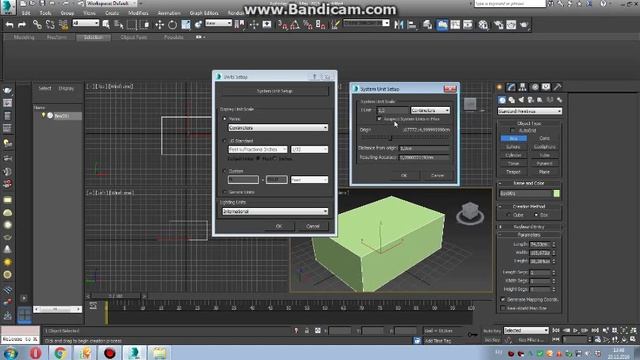Screen dimensions: 640x360
Task: Toggle the AutoGrid checkbox
Action: click(513, 131)
